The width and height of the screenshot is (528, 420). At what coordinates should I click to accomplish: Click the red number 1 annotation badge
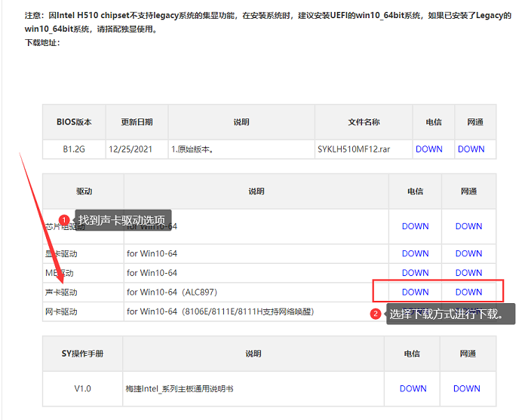[x=64, y=219]
